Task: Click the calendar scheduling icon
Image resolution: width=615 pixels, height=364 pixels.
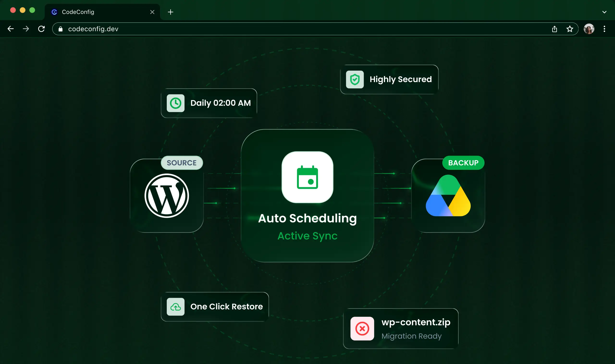Action: click(307, 177)
